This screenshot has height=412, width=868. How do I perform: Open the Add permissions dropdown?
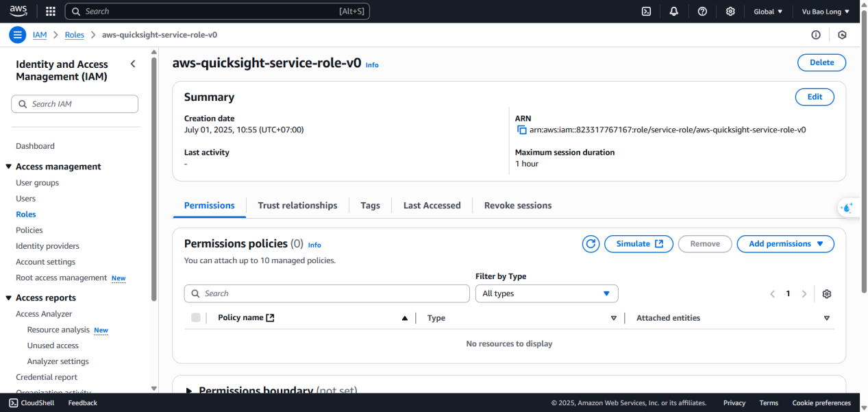click(785, 244)
